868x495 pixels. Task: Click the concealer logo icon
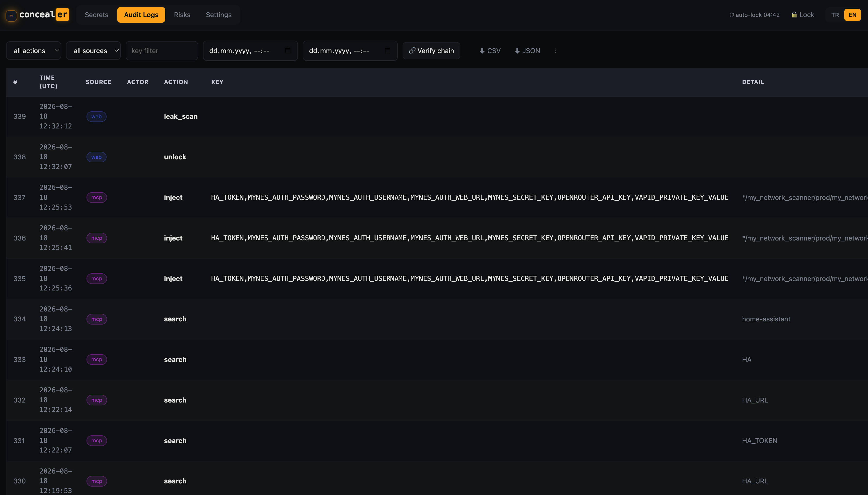coord(11,16)
